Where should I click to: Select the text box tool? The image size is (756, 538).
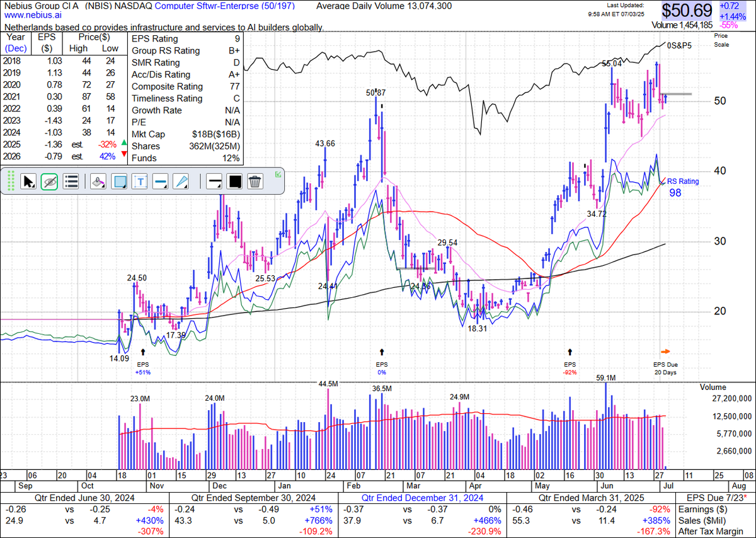140,181
